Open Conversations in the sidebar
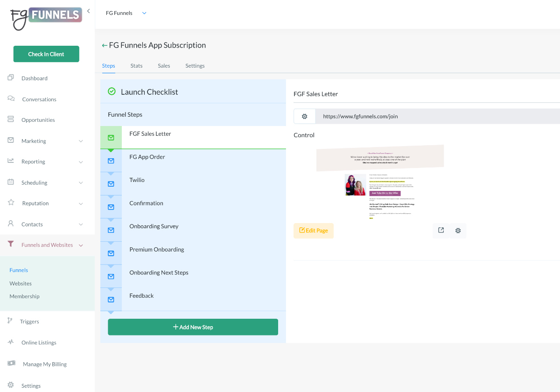Viewport: 560px width, 392px height. click(x=39, y=99)
